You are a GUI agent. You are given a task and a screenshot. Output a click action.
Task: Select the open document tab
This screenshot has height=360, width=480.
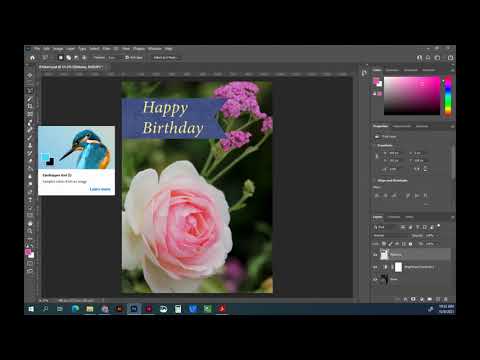point(70,67)
